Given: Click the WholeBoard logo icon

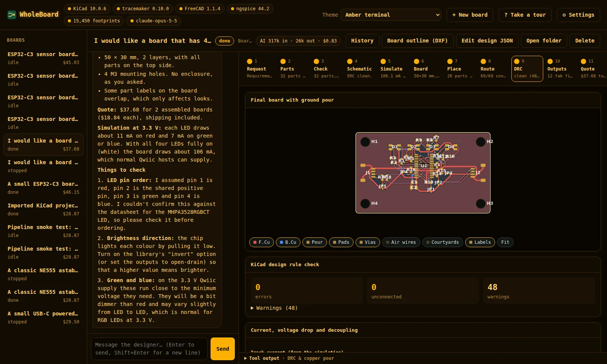Looking at the screenshot, I should coord(12,15).
